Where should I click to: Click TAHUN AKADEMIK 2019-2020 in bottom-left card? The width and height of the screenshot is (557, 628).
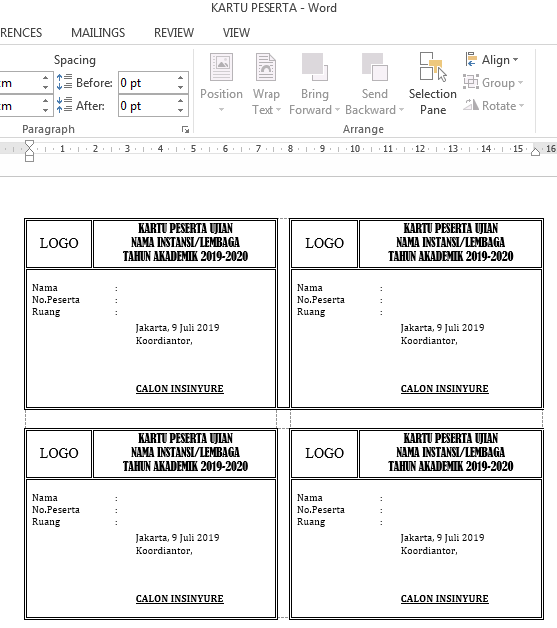(x=185, y=466)
